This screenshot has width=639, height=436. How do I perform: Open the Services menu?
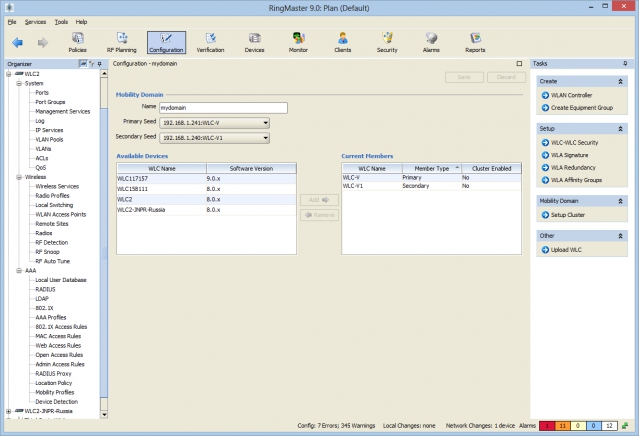coord(35,22)
